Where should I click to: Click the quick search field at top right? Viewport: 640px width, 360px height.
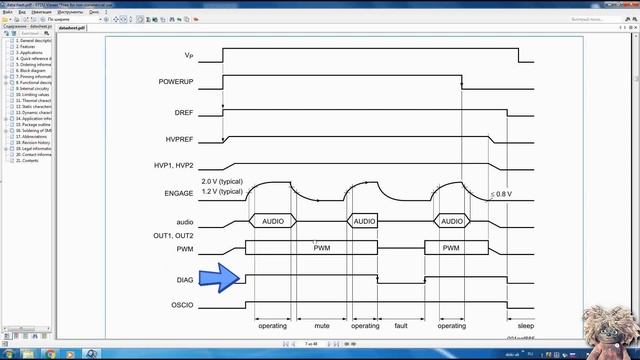click(596, 19)
